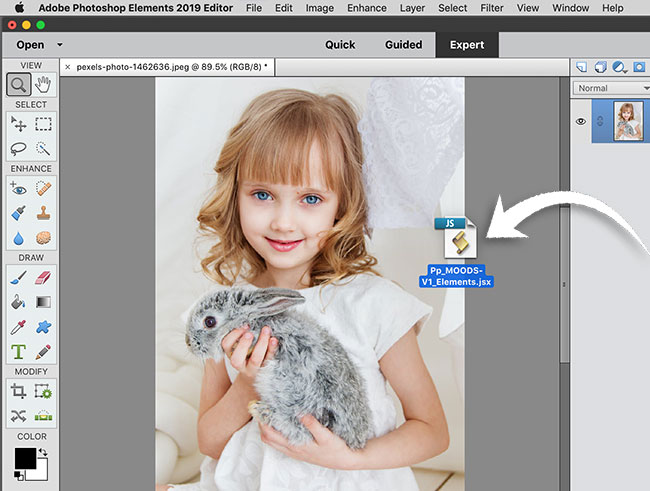Select the Lasso tool
Image resolution: width=650 pixels, height=491 pixels.
[x=19, y=148]
